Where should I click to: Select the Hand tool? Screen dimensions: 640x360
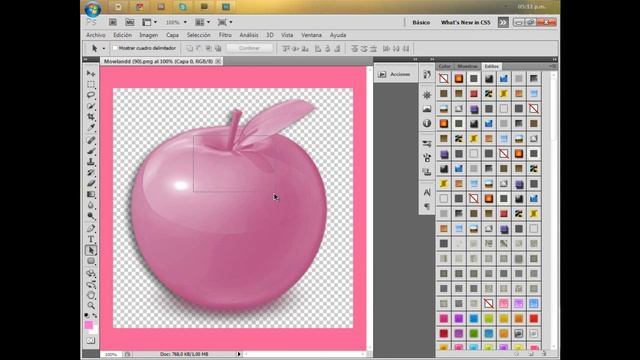coord(91,295)
